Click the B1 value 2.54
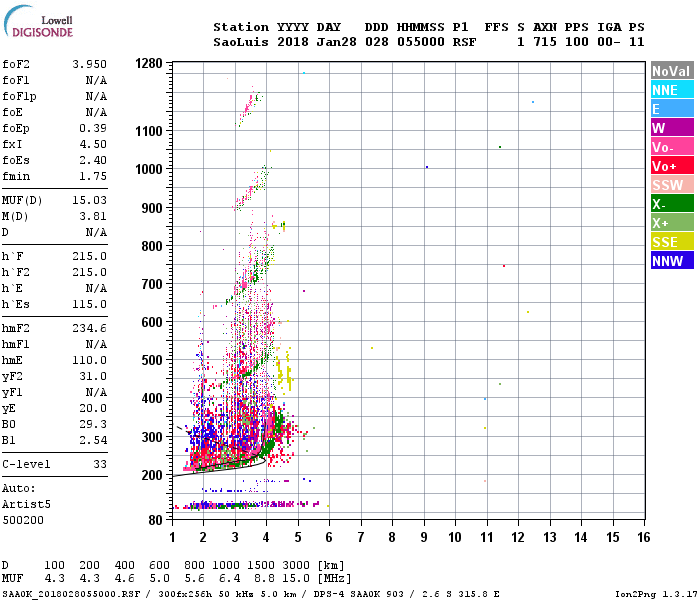Image resolution: width=700 pixels, height=600 pixels. 93,440
